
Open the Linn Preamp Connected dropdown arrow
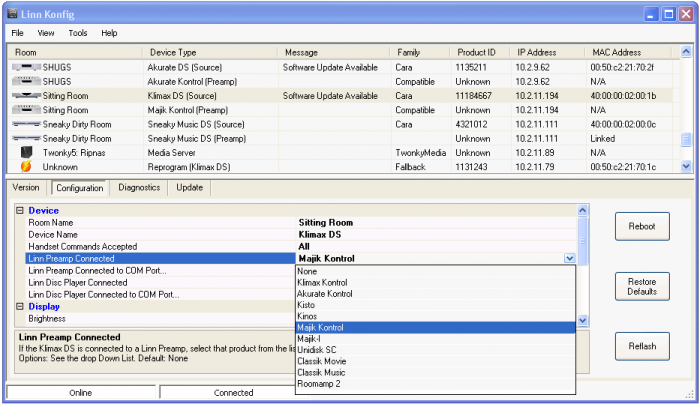pyautogui.click(x=569, y=258)
